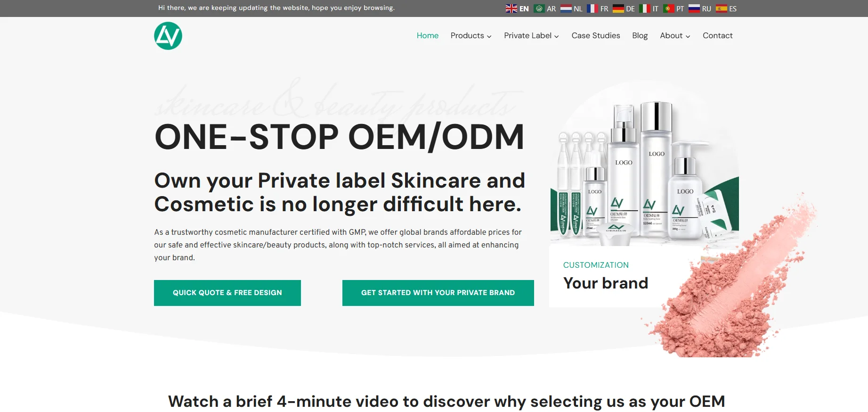
Task: Expand the Products dropdown chevron
Action: click(x=489, y=36)
